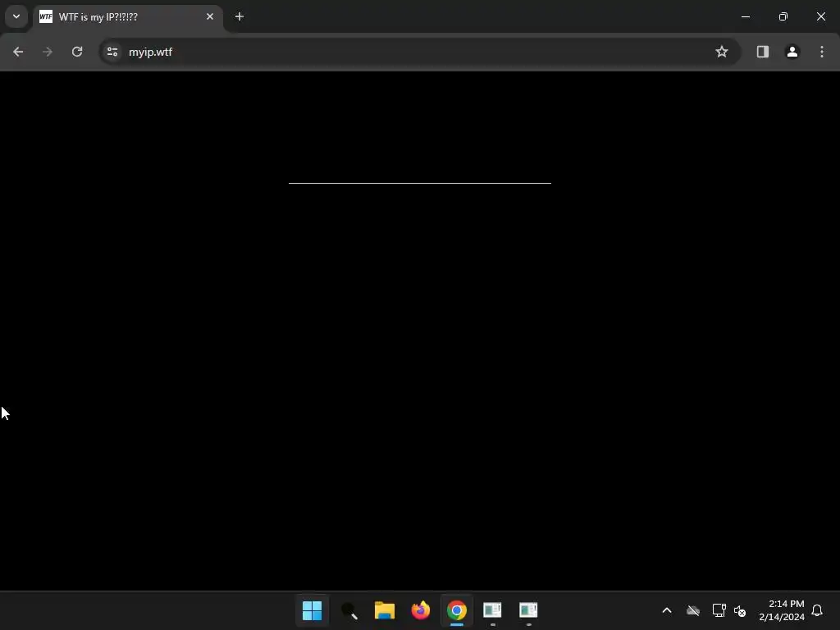Minimize the Chrome window

(745, 16)
